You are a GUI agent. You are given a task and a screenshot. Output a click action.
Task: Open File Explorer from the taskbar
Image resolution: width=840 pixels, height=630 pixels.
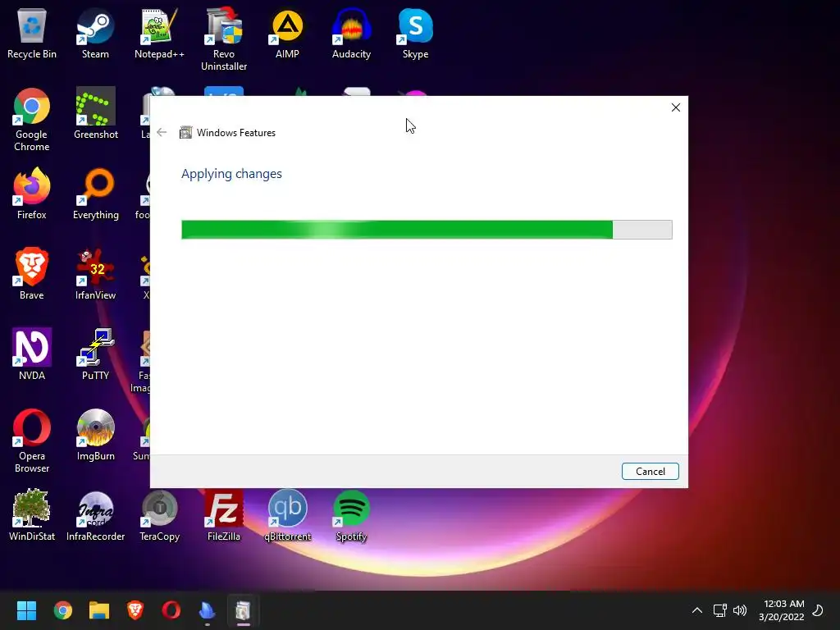coord(99,610)
